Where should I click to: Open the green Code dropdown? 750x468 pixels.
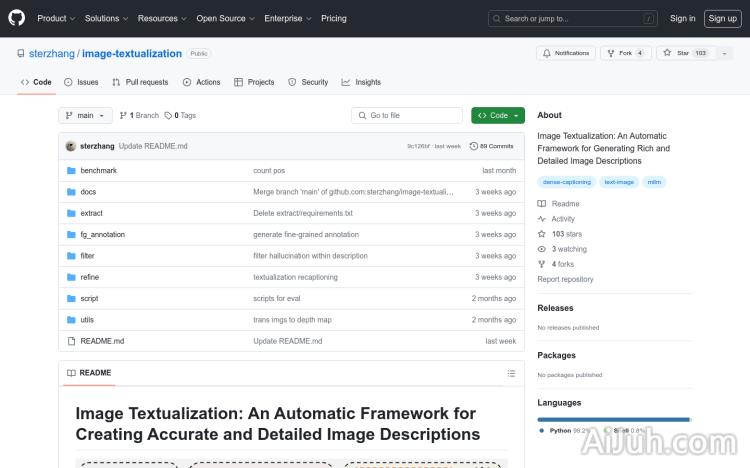point(497,116)
